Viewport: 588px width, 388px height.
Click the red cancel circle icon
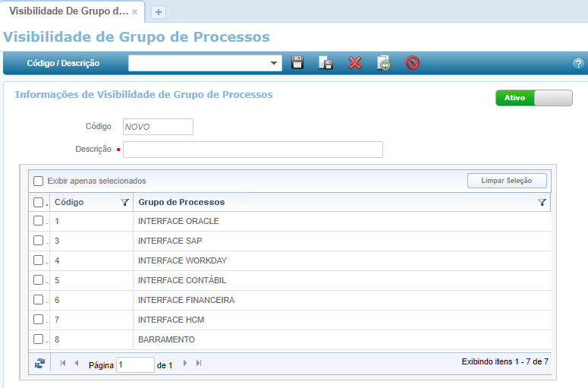tap(412, 63)
